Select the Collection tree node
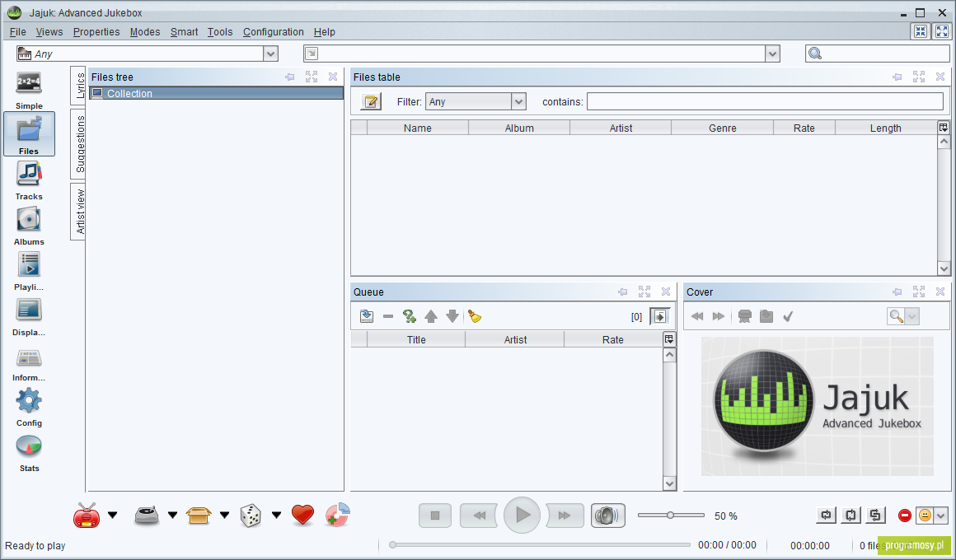The height and width of the screenshot is (560, 956). tap(217, 93)
